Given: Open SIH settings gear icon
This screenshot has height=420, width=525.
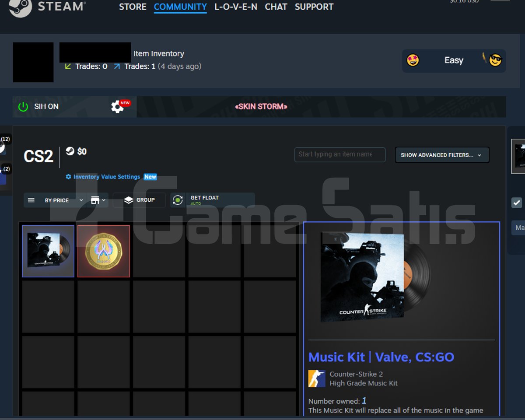Looking at the screenshot, I should tap(117, 107).
